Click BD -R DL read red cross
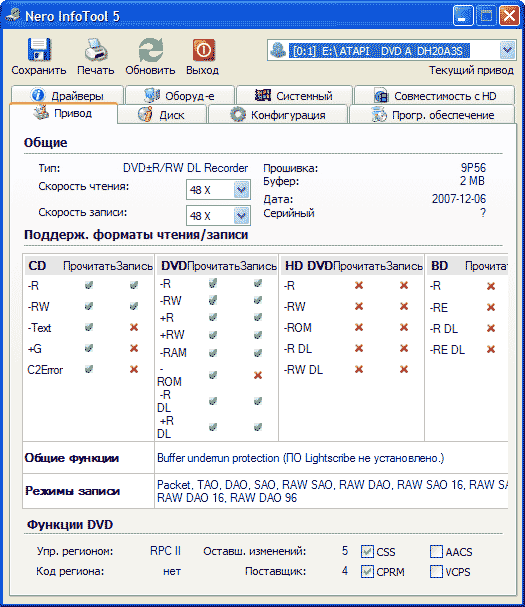Image resolution: width=525 pixels, height=607 pixels. pyautogui.click(x=491, y=328)
